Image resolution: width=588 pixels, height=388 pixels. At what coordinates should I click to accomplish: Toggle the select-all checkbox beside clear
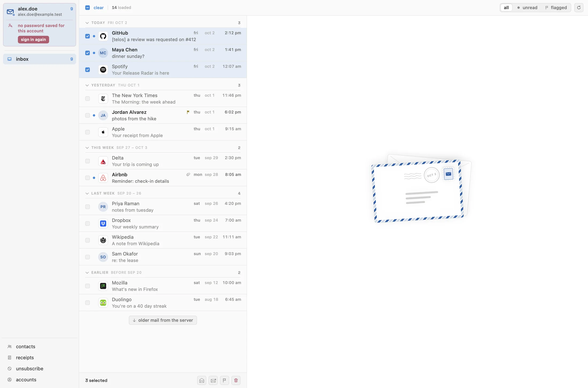pos(87,7)
